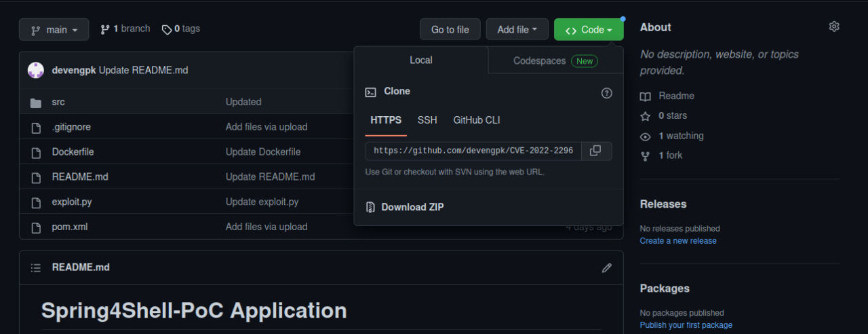
Task: Click the star icon in About
Action: pos(646,116)
